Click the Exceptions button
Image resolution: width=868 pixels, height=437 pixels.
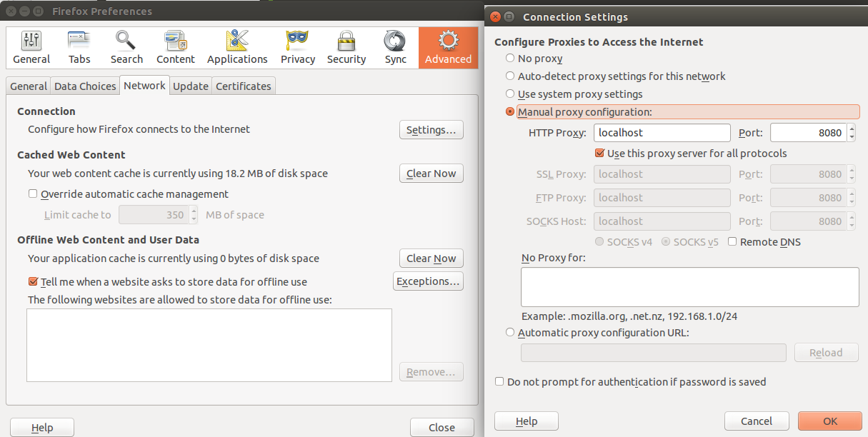(x=428, y=281)
